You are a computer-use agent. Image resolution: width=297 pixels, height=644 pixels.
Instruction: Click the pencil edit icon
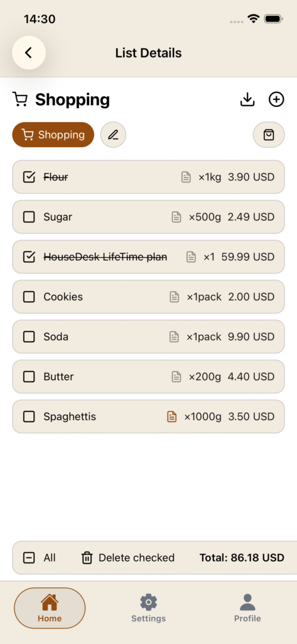(x=113, y=135)
